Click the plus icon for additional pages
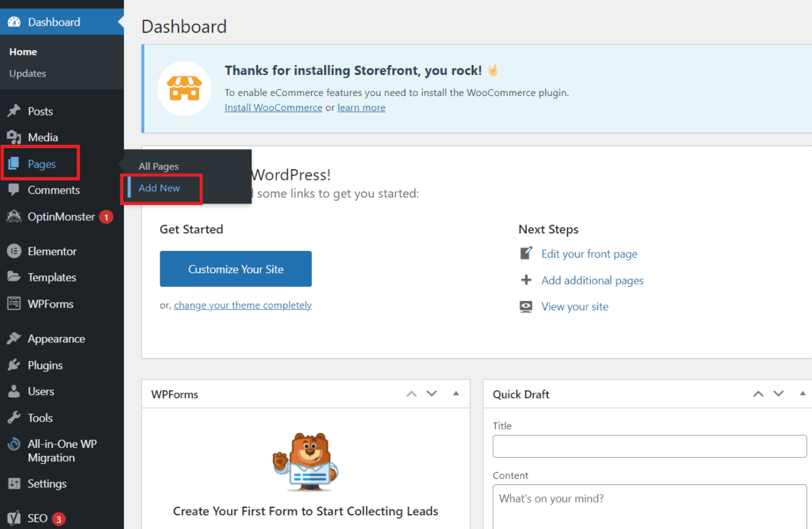The image size is (812, 529). (x=526, y=280)
